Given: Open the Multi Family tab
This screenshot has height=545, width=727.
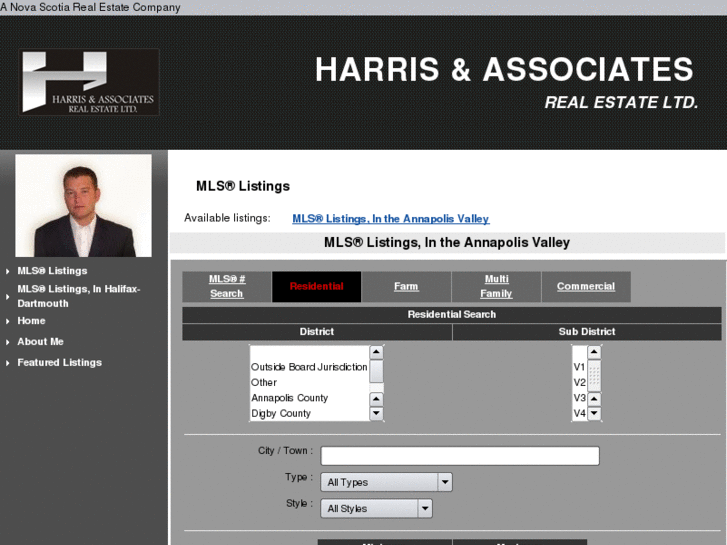Looking at the screenshot, I should [496, 287].
